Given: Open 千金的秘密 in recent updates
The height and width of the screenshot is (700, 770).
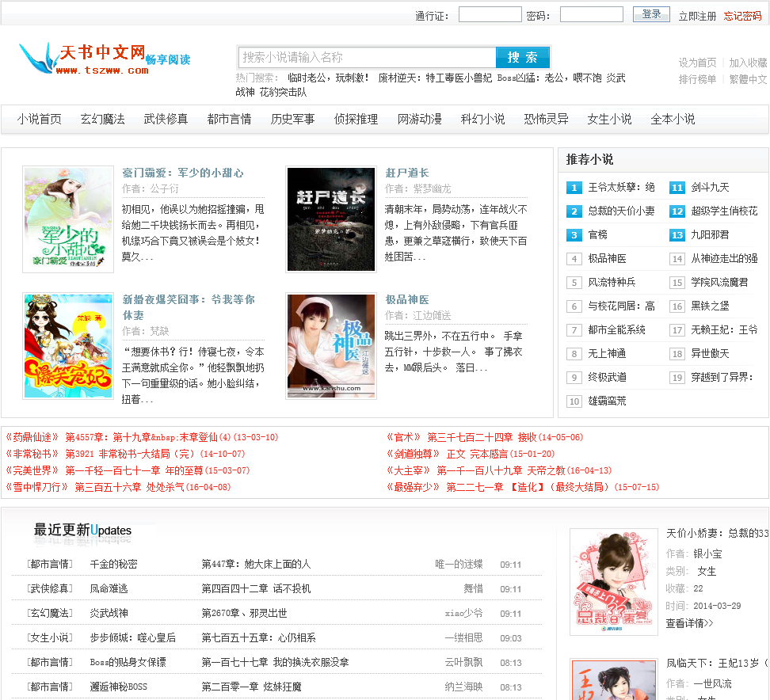Looking at the screenshot, I should tap(113, 565).
